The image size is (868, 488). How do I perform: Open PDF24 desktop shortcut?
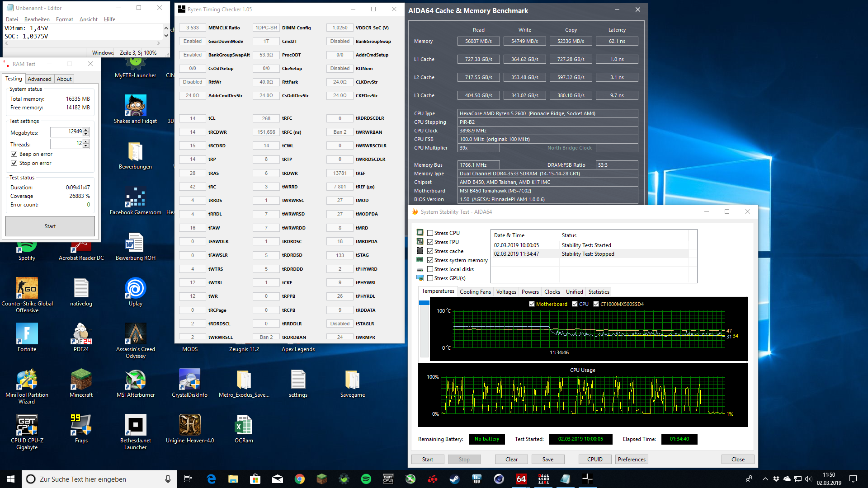pos(81,337)
